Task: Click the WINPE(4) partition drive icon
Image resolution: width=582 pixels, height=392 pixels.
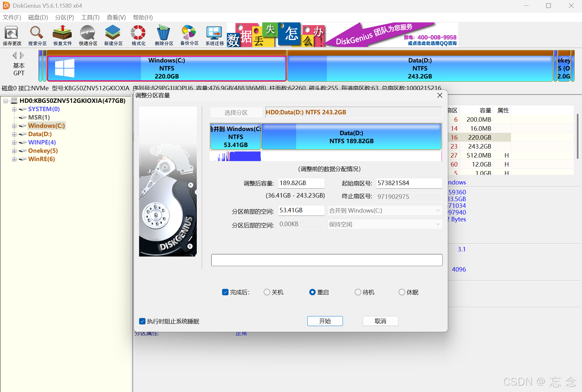Action: coord(23,142)
